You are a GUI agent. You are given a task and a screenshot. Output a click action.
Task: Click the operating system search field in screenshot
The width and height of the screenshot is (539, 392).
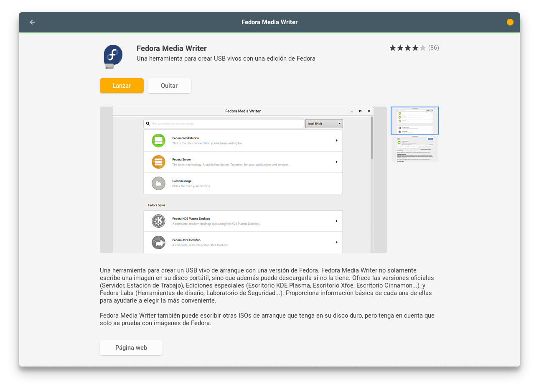pyautogui.click(x=224, y=124)
